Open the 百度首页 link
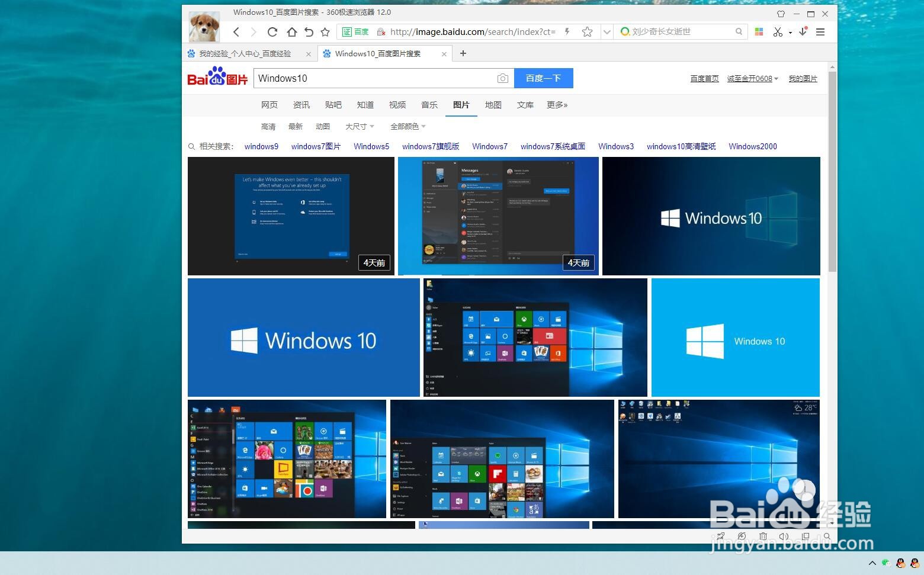Image resolution: width=924 pixels, height=575 pixels. 704,79
